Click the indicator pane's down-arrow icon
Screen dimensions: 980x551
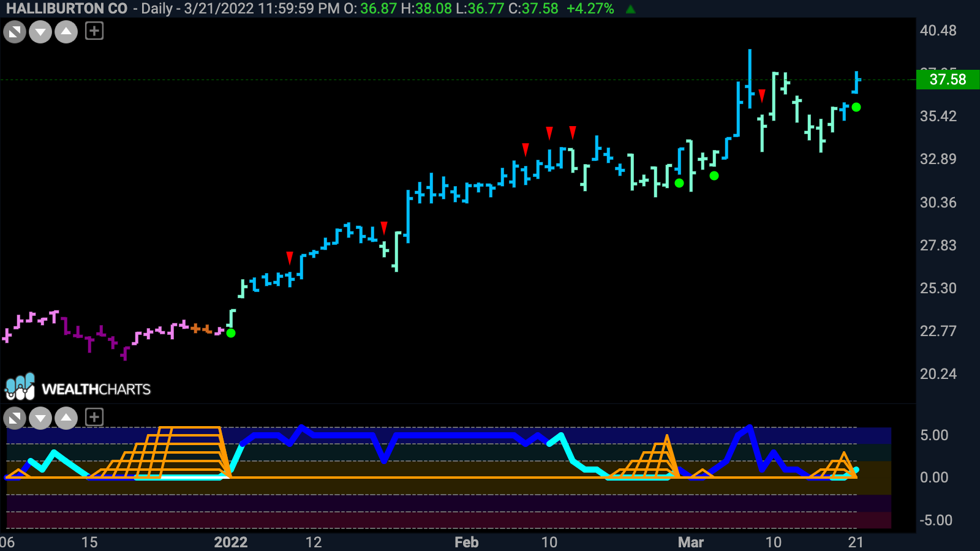click(40, 419)
